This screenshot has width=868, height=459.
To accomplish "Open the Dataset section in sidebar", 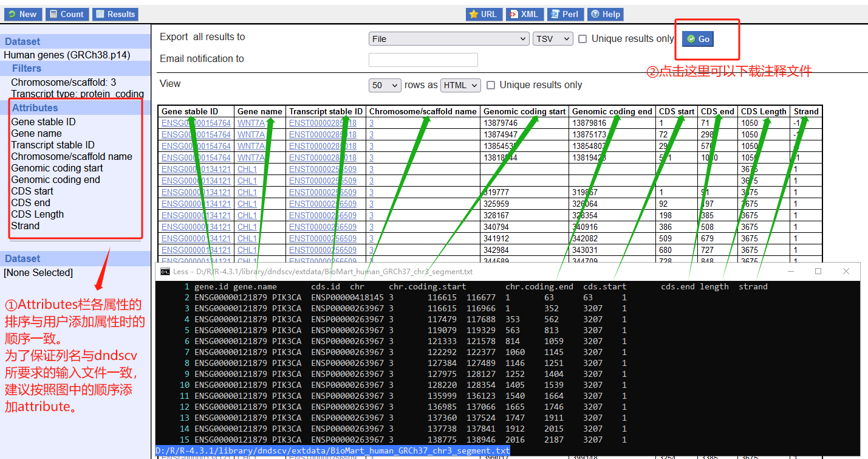I will point(22,41).
